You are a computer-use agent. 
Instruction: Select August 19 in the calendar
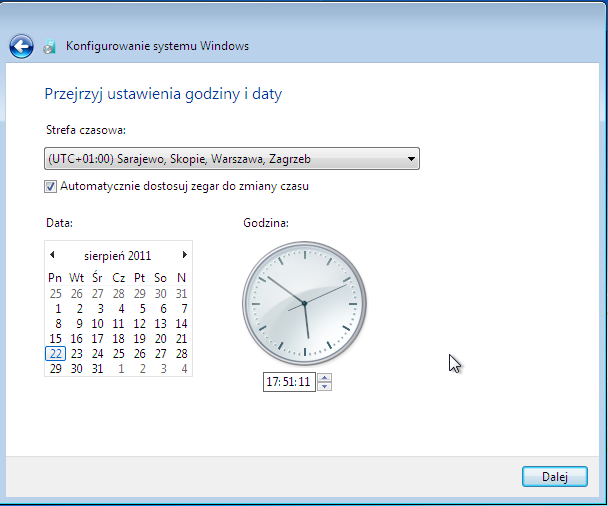click(x=139, y=339)
